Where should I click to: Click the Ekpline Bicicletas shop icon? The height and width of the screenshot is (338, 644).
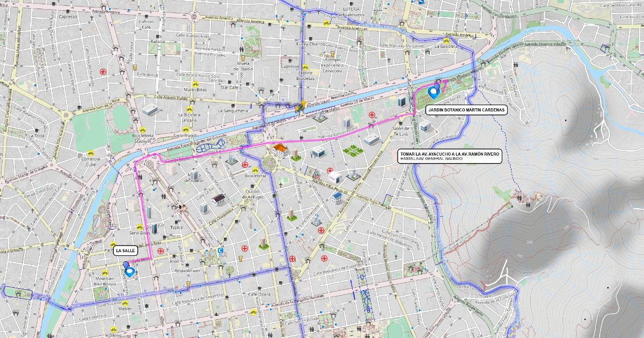coord(305,67)
